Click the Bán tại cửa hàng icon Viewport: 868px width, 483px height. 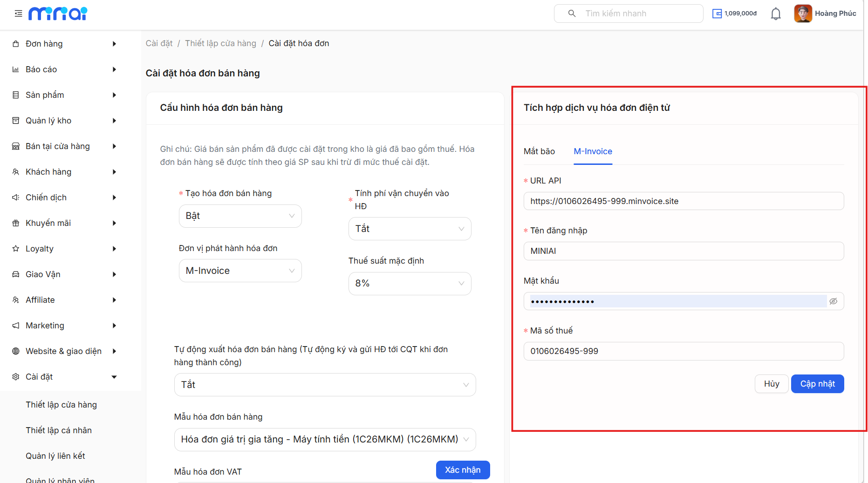(x=16, y=146)
